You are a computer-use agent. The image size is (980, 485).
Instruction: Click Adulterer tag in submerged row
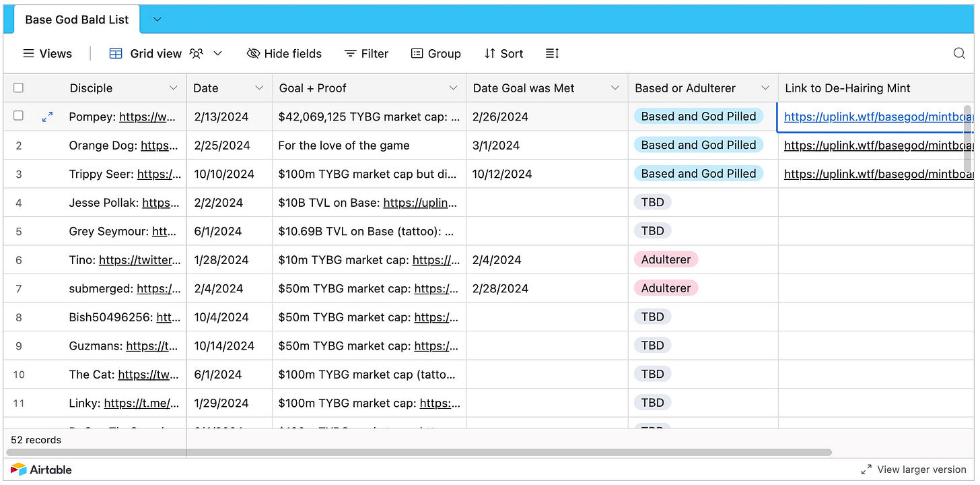tap(666, 288)
